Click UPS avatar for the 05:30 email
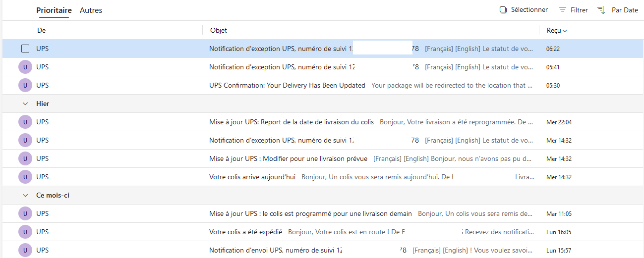 click(25, 85)
